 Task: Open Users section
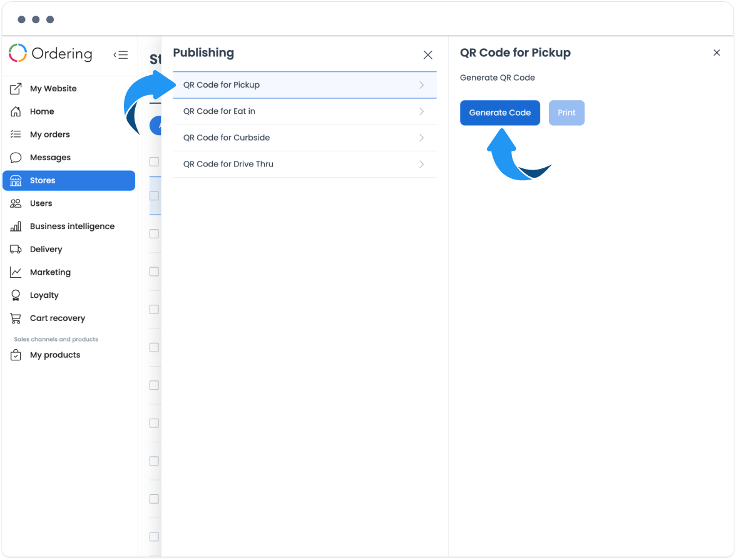(x=69, y=203)
